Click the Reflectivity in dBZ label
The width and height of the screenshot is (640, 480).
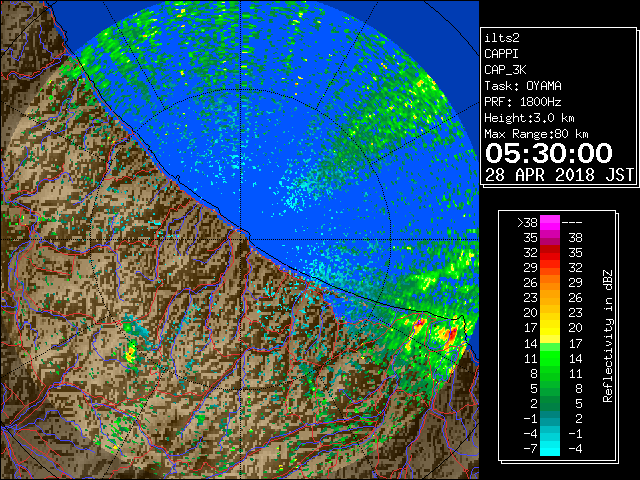point(608,336)
